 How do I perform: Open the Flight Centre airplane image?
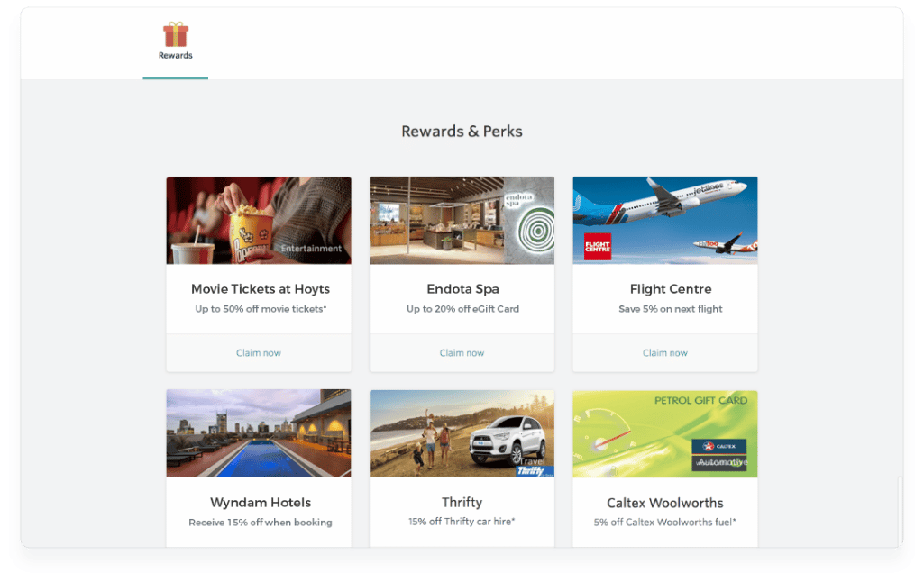pos(665,221)
